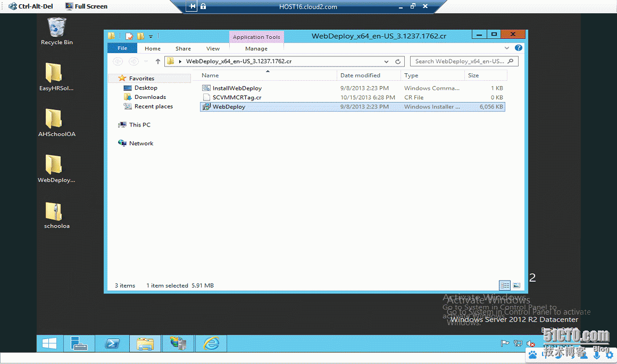
Task: Click the Search WebDeploy search box
Action: click(464, 61)
